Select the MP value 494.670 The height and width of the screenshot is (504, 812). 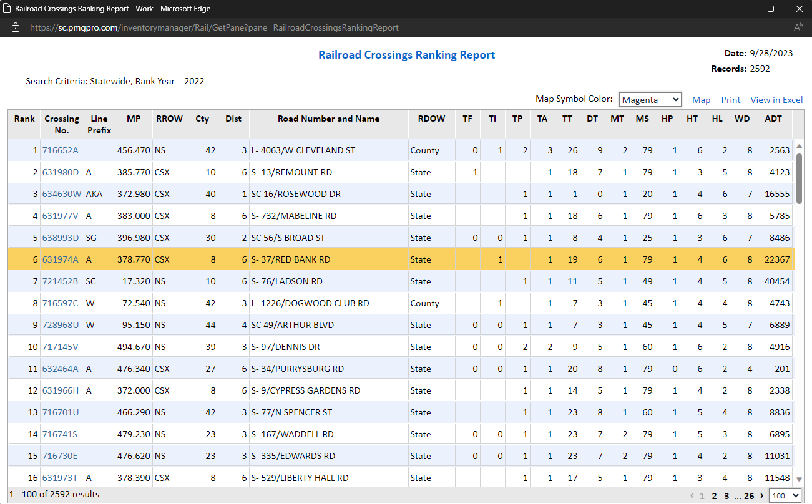click(x=134, y=347)
